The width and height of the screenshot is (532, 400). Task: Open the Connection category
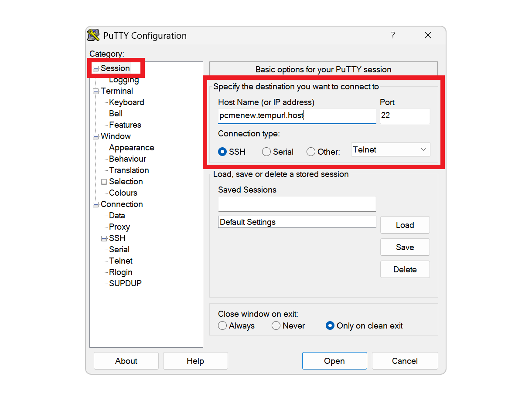[x=122, y=204]
